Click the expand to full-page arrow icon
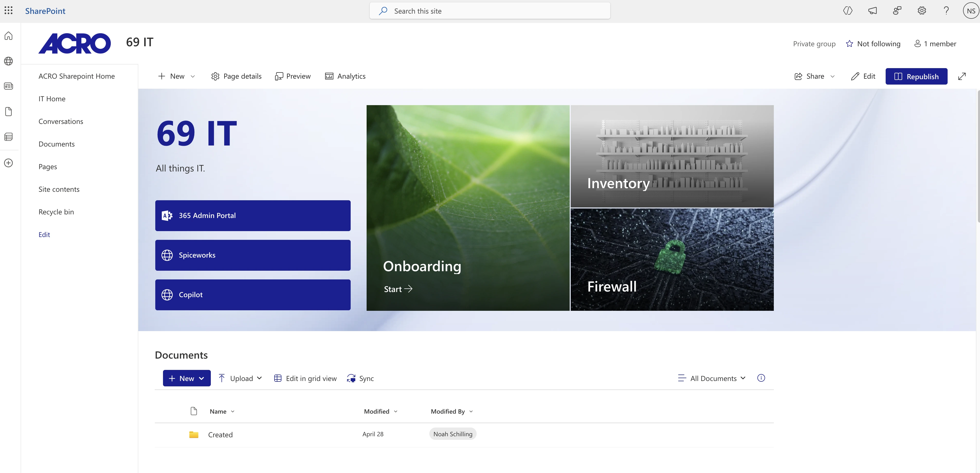This screenshot has height=473, width=980. pos(962,76)
